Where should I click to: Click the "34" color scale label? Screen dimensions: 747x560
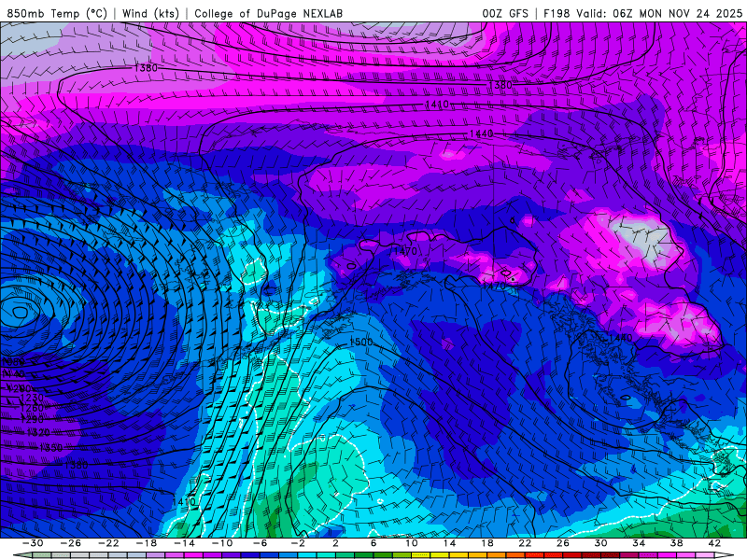(639, 543)
